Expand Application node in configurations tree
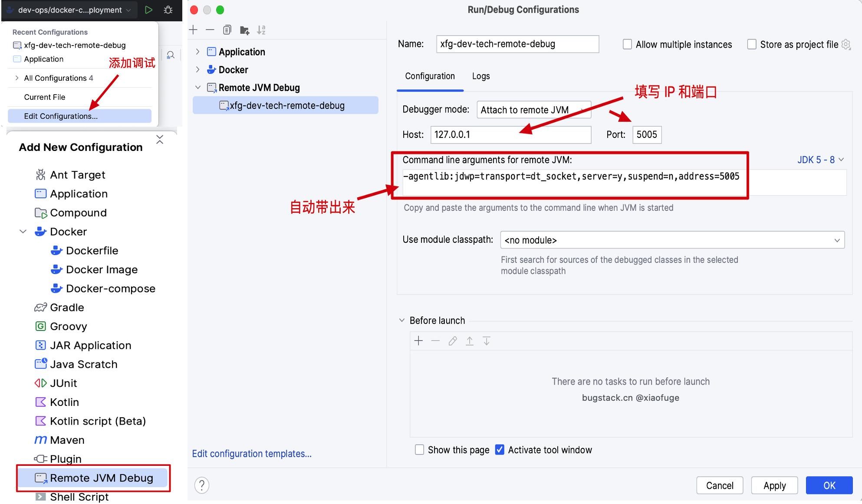The width and height of the screenshot is (862, 504). (197, 52)
